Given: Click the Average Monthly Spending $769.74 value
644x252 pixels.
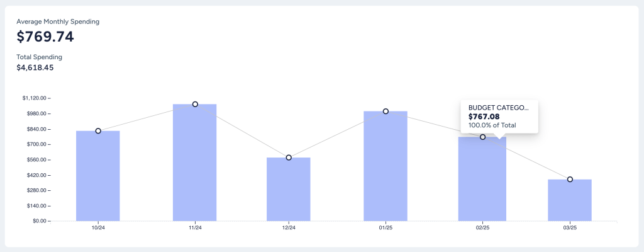Looking at the screenshot, I should click(x=45, y=37).
